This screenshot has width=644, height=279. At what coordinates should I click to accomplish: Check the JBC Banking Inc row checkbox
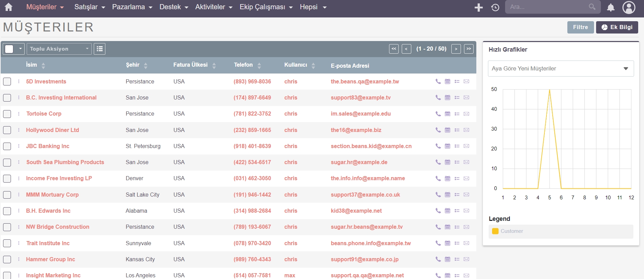(x=7, y=146)
